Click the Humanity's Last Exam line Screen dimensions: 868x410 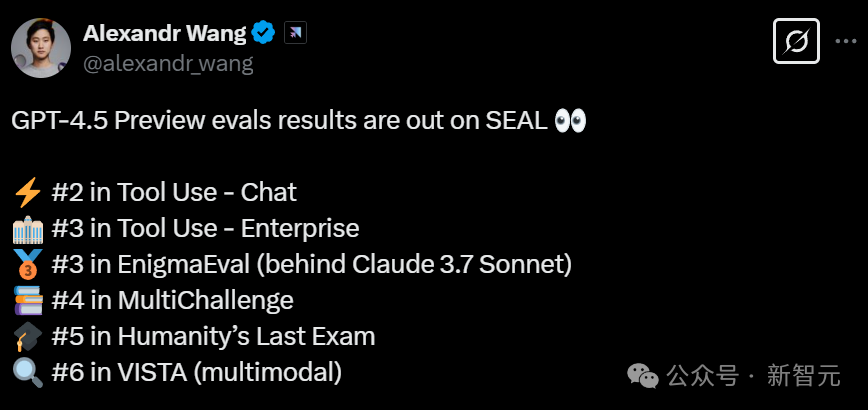coord(213,337)
